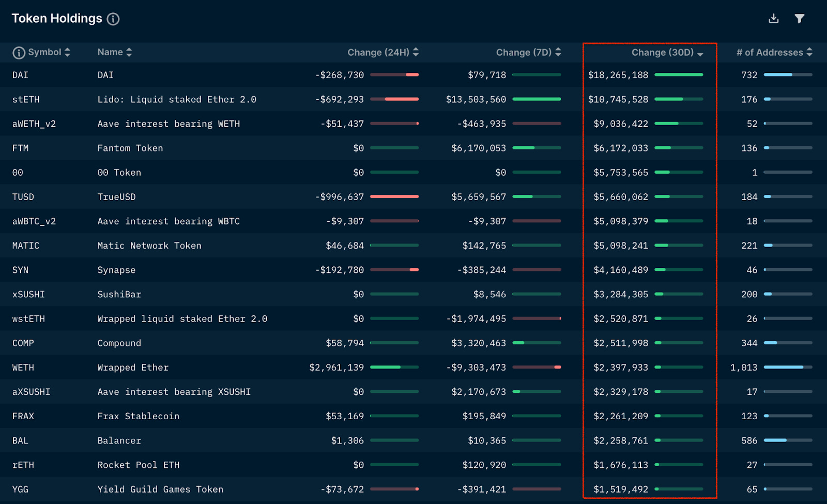Screen dimensions: 827x504
Task: Open the TrueUSD name
Action: (x=117, y=196)
